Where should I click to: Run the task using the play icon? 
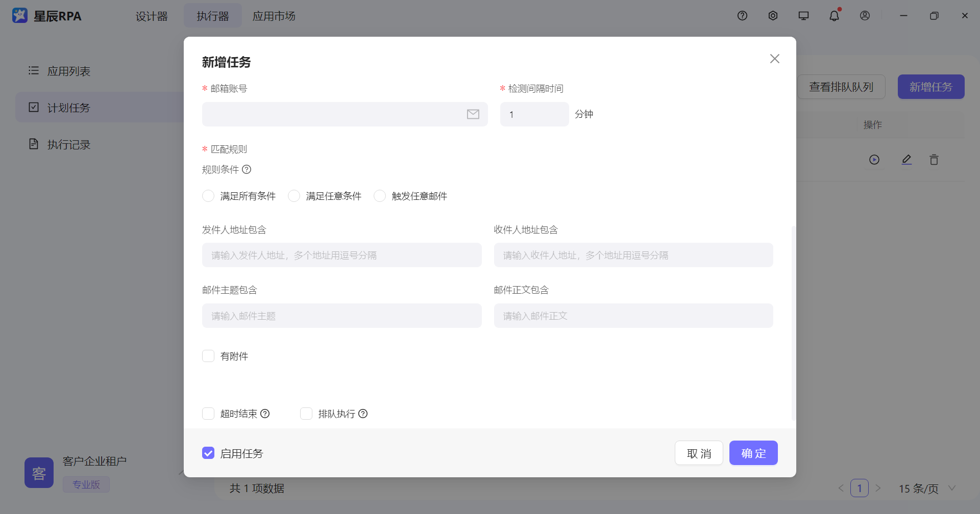click(x=875, y=160)
